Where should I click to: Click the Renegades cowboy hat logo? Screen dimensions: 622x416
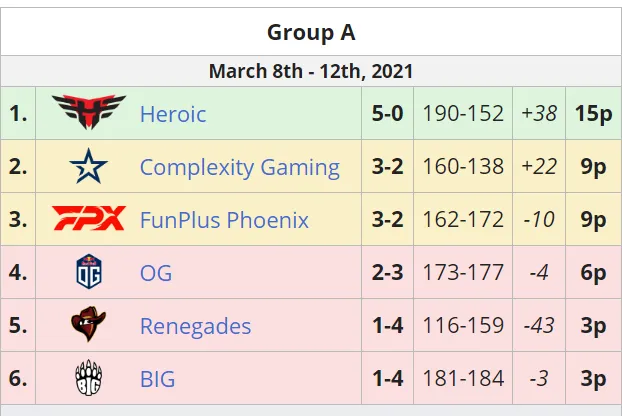coord(88,324)
